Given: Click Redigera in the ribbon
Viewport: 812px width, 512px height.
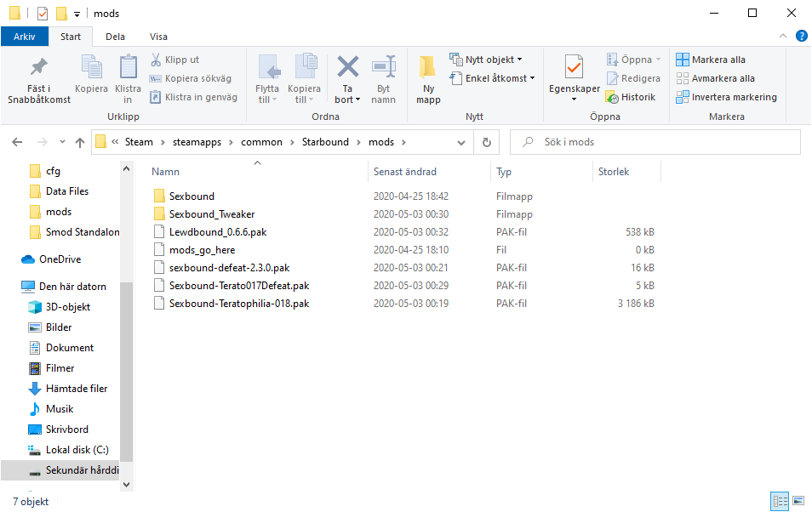Looking at the screenshot, I should click(634, 78).
